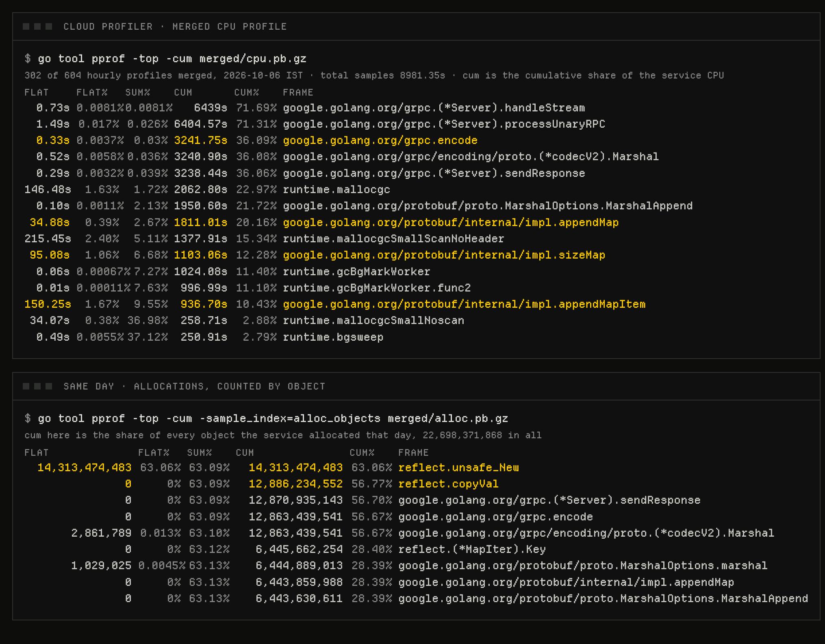This screenshot has width=825, height=644.
Task: Click MarshalOptions.MarshalAppend in CPU profile
Action: point(488,206)
